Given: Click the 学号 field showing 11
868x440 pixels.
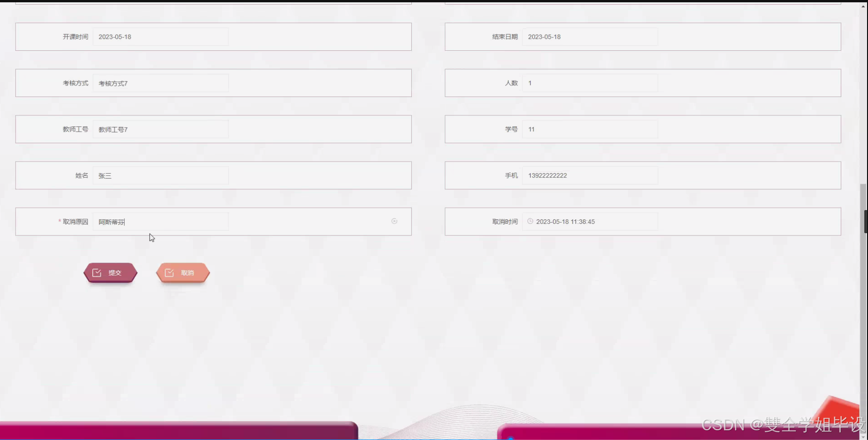Looking at the screenshot, I should click(x=590, y=129).
